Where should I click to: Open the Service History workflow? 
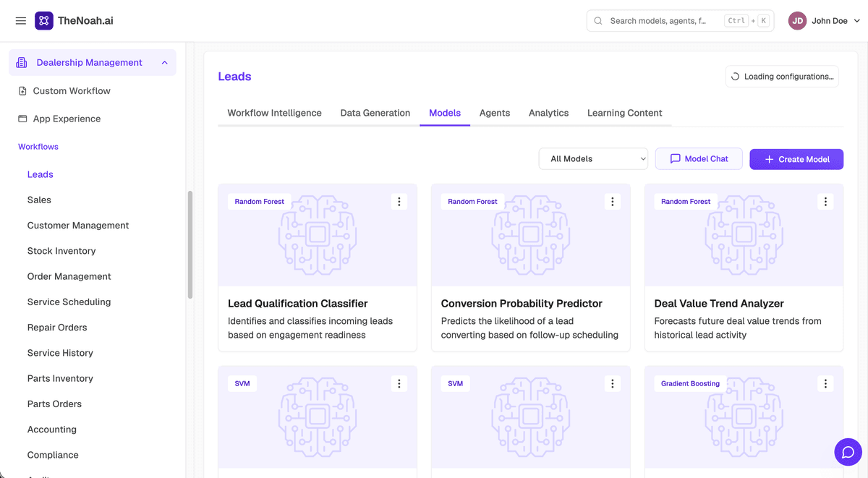coord(60,353)
